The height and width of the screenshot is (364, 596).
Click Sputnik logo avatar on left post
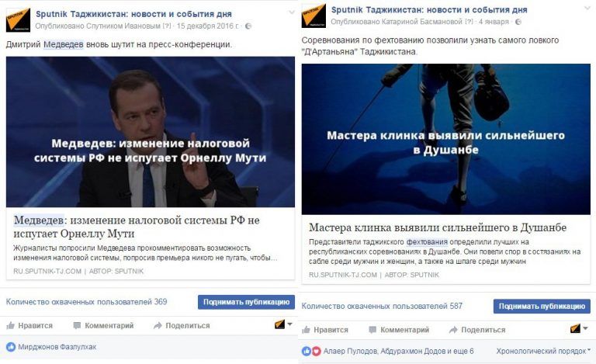18,19
